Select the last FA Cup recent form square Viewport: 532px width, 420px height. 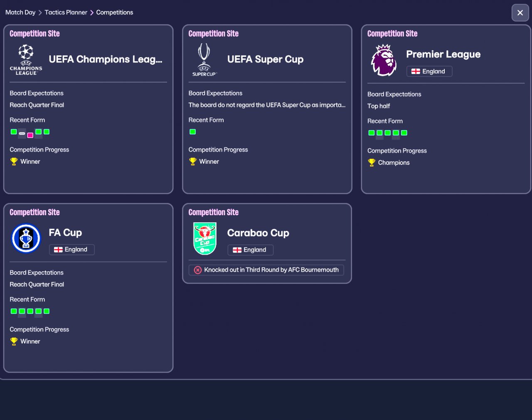point(47,311)
